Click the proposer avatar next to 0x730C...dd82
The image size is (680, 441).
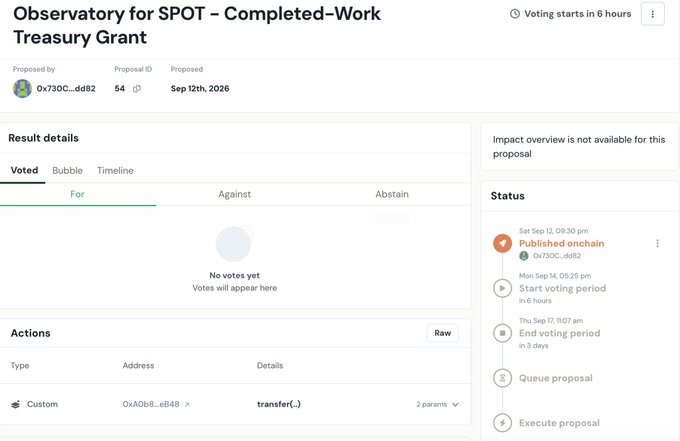22,88
